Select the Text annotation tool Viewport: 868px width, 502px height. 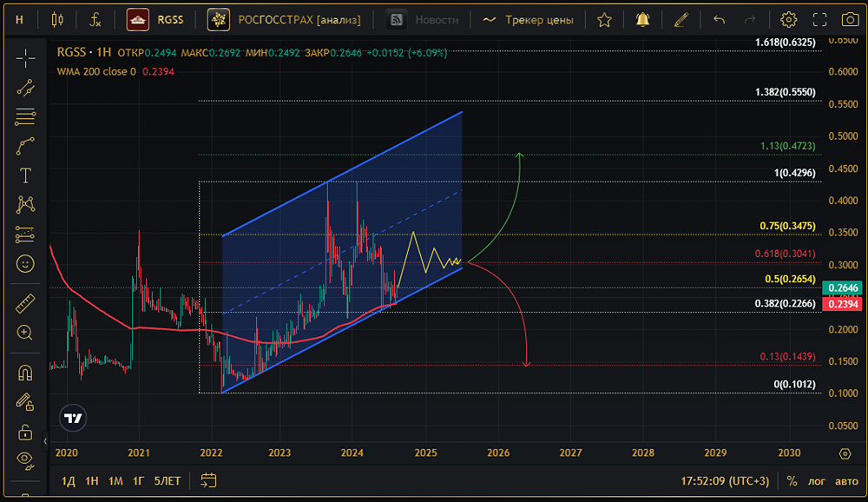click(x=25, y=175)
